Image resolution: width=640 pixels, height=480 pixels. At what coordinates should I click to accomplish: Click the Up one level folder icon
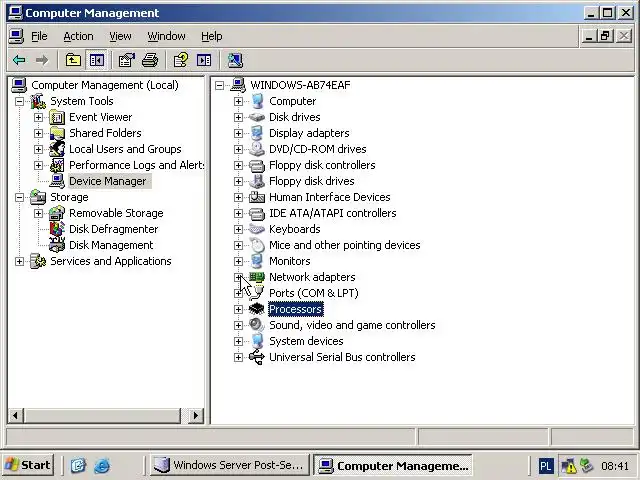73,60
